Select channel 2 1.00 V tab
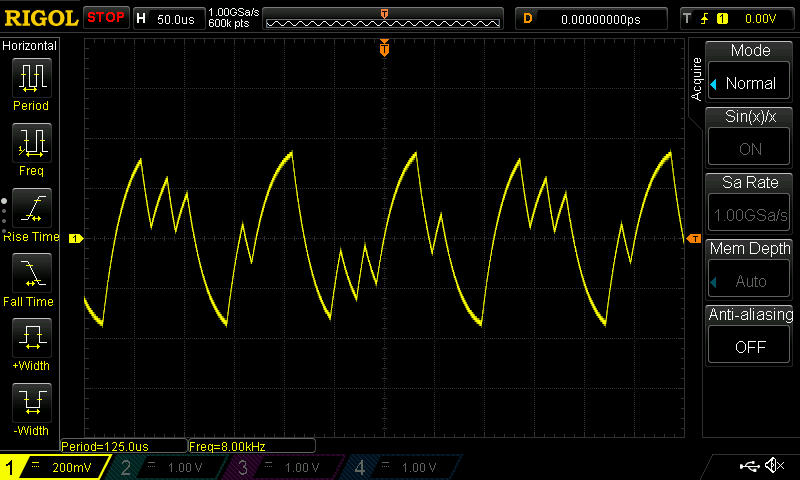This screenshot has height=480, width=800. click(168, 467)
